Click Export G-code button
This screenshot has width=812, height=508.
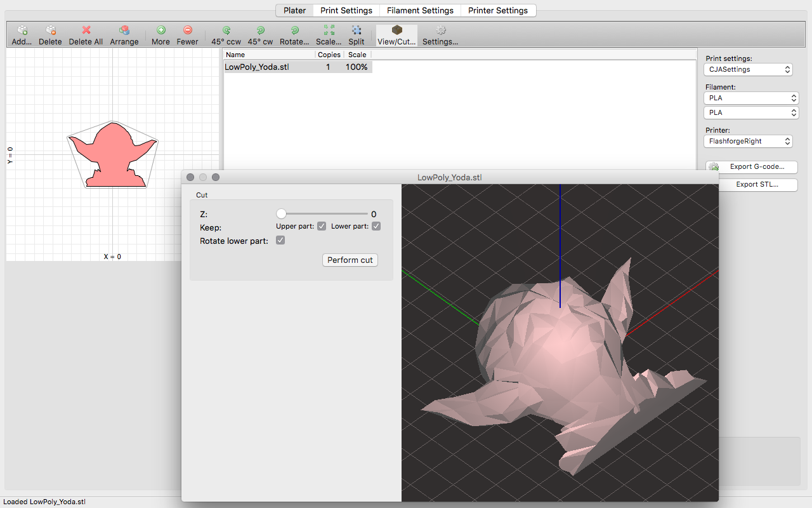pos(751,166)
